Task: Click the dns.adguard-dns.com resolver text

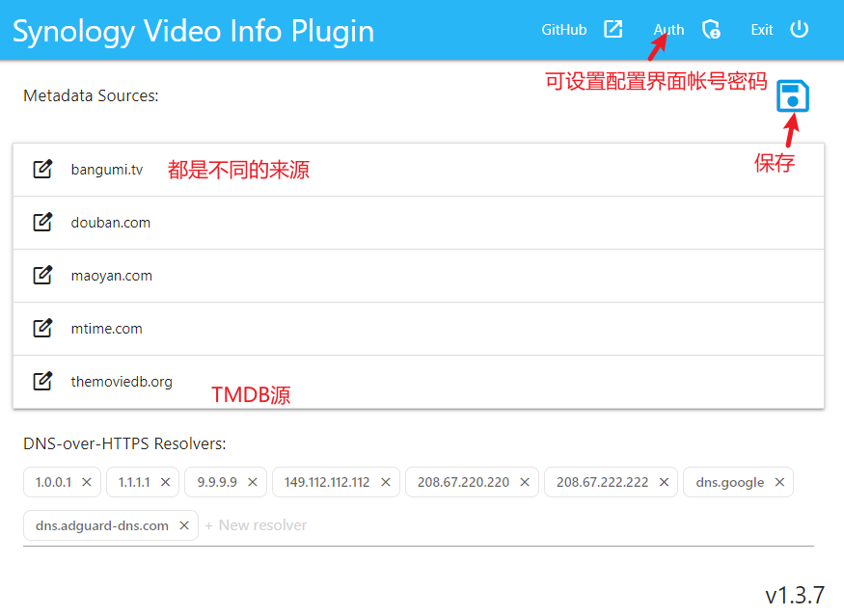Action: pos(101,525)
